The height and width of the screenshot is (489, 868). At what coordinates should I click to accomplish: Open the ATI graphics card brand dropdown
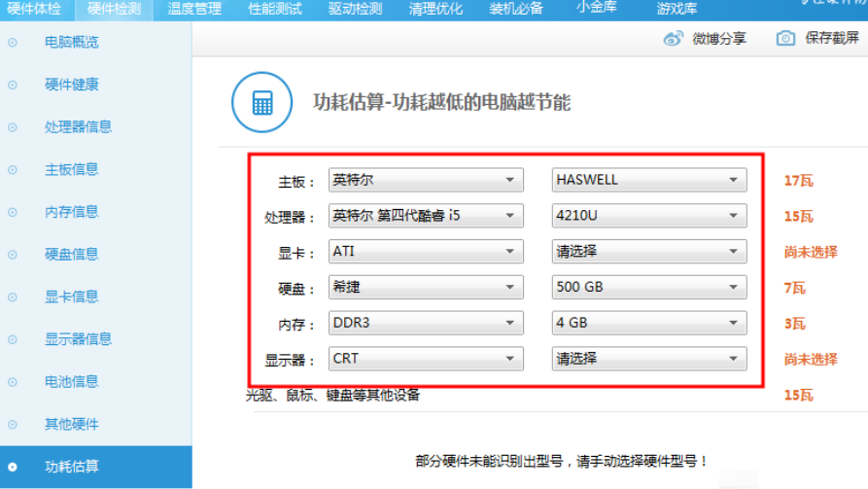click(426, 252)
